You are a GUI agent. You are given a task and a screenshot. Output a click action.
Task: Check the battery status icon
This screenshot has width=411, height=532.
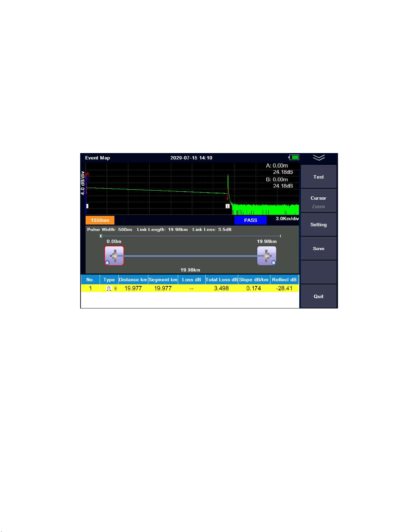(x=294, y=157)
